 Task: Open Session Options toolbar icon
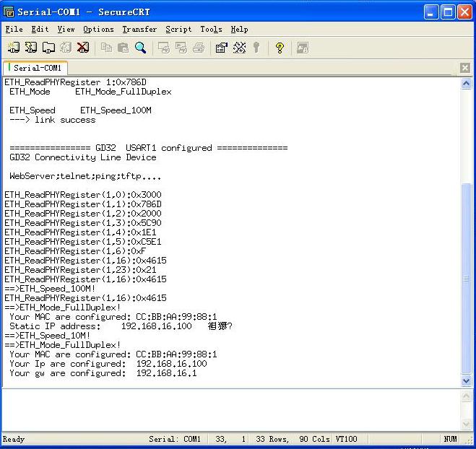(x=221, y=48)
